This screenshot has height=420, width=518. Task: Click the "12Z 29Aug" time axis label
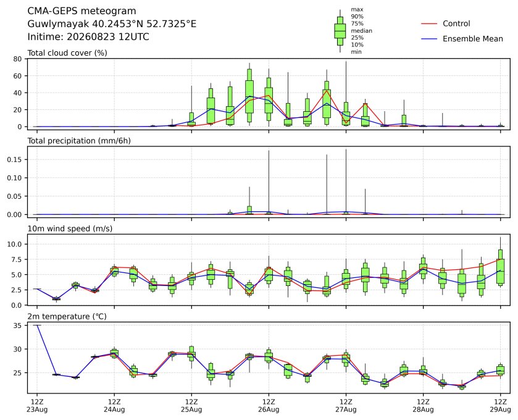click(500, 406)
